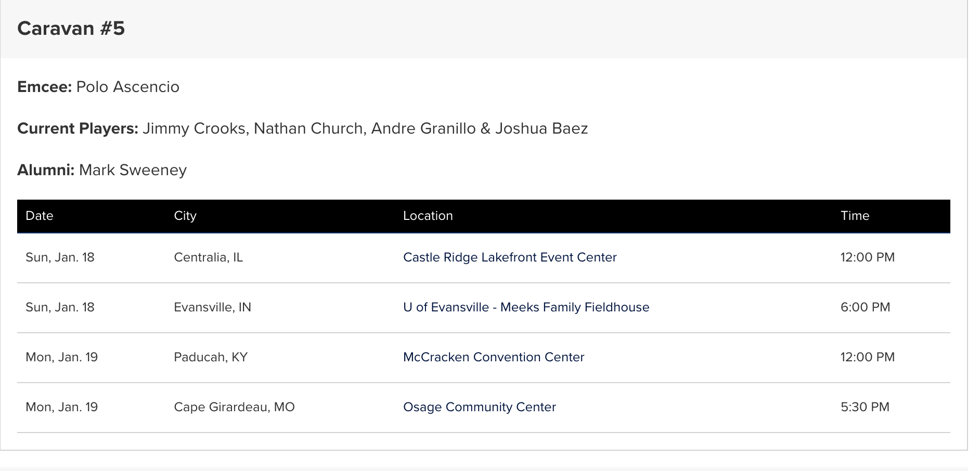Click the date in the Paducah row
This screenshot has height=471, width=980.
pos(61,357)
